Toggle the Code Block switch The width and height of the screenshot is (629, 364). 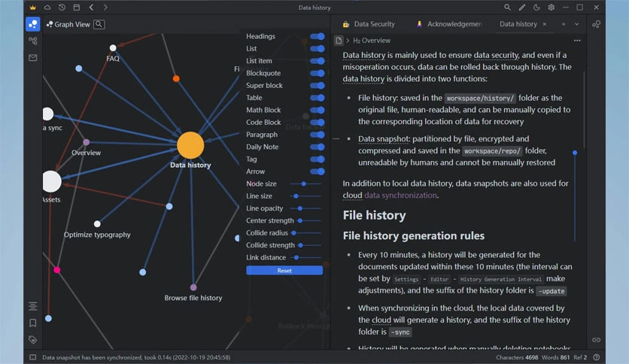(x=318, y=123)
